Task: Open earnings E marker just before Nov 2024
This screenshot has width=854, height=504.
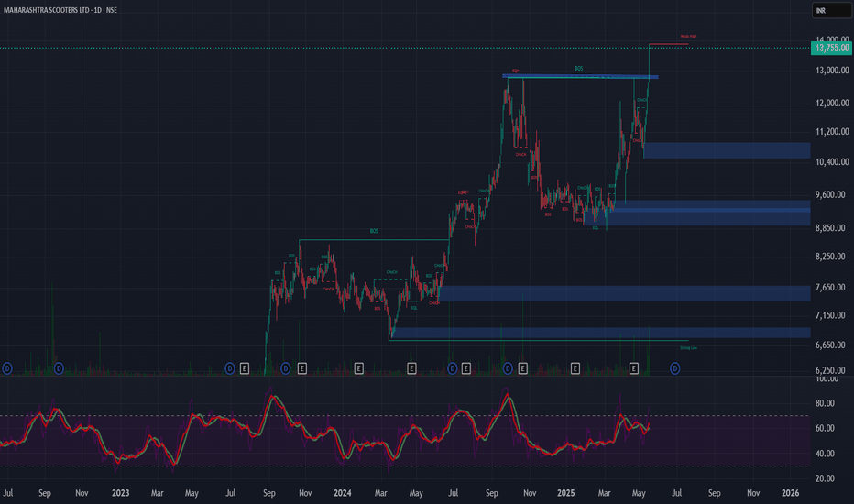Action: pyautogui.click(x=523, y=369)
